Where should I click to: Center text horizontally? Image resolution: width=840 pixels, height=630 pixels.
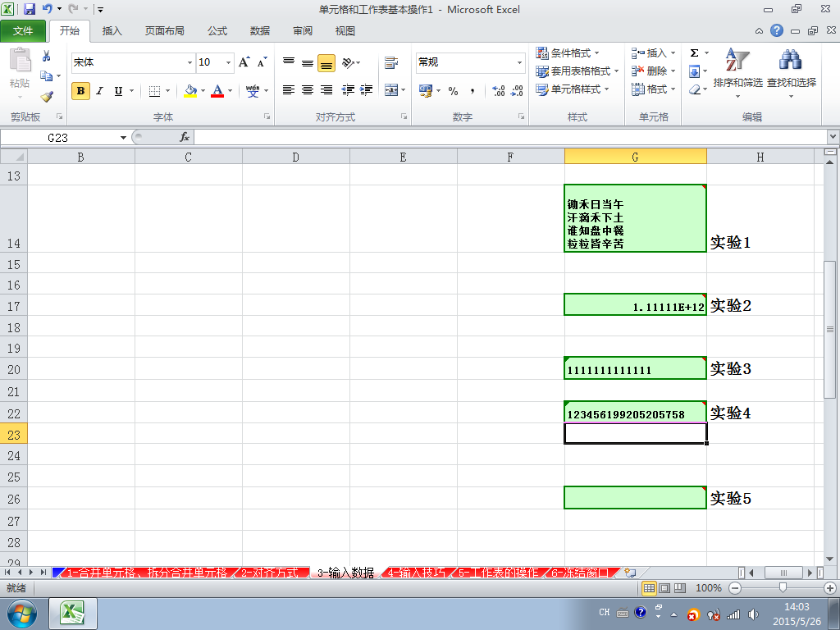click(308, 90)
